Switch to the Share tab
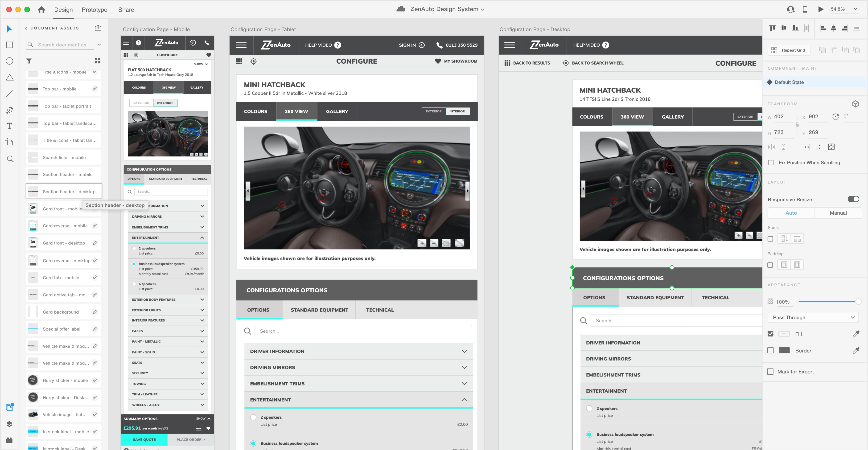This screenshot has height=450, width=868. click(x=126, y=10)
